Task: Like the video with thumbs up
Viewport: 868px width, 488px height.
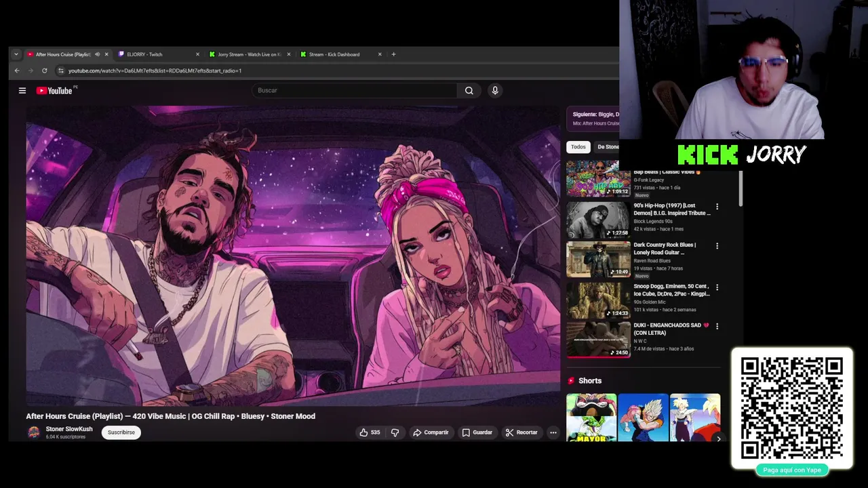Action: tap(370, 432)
